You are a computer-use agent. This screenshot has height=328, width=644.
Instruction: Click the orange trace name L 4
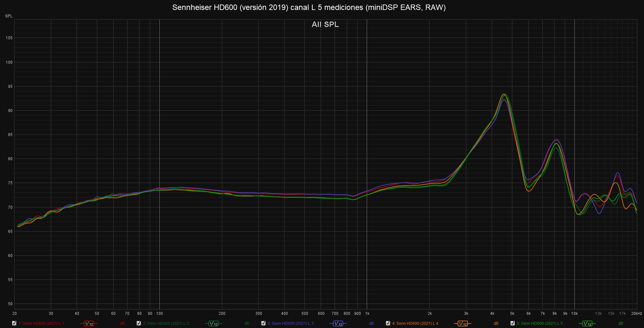[415, 323]
